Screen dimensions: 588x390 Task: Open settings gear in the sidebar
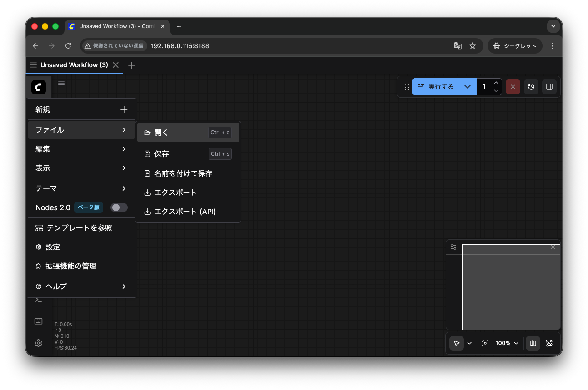click(x=39, y=343)
